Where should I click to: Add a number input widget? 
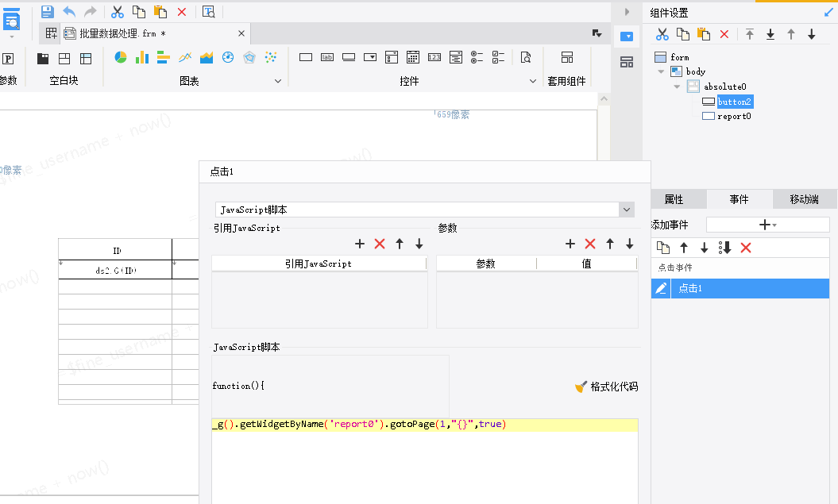434,57
